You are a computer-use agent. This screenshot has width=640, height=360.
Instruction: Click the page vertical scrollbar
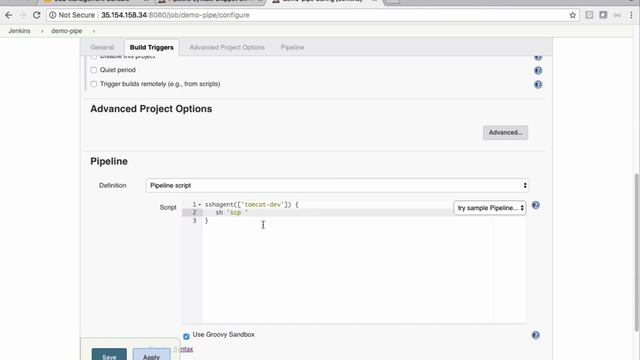pos(636,252)
